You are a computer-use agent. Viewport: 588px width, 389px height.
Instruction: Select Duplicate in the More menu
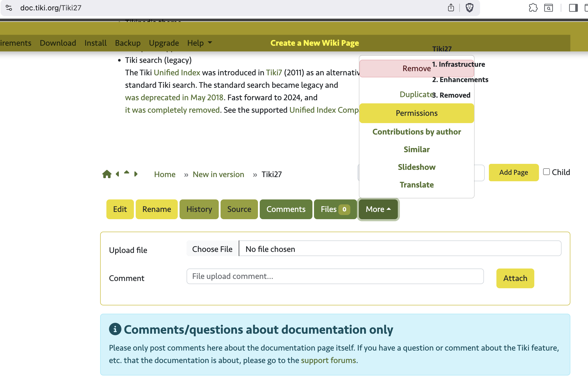(x=417, y=95)
